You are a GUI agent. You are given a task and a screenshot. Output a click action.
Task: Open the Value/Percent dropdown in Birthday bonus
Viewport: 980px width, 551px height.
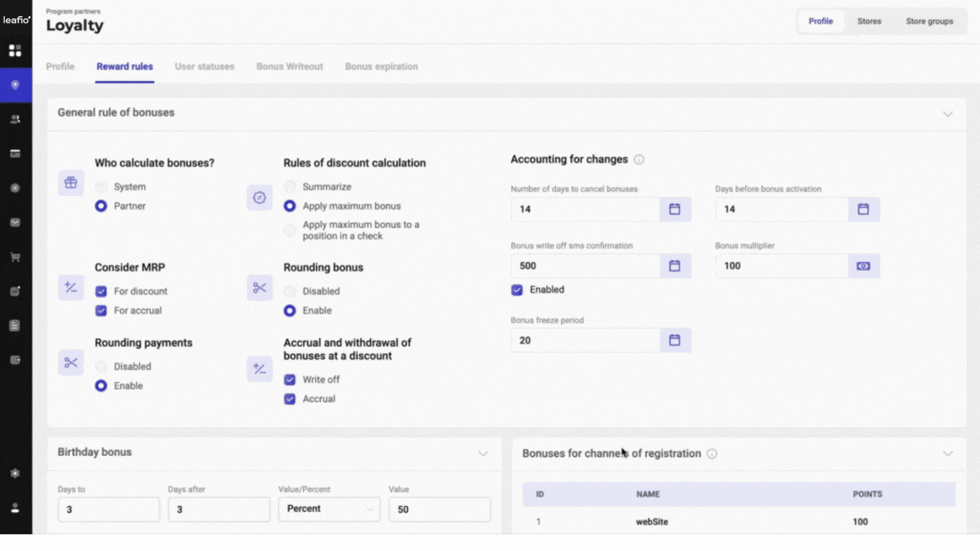pyautogui.click(x=328, y=509)
